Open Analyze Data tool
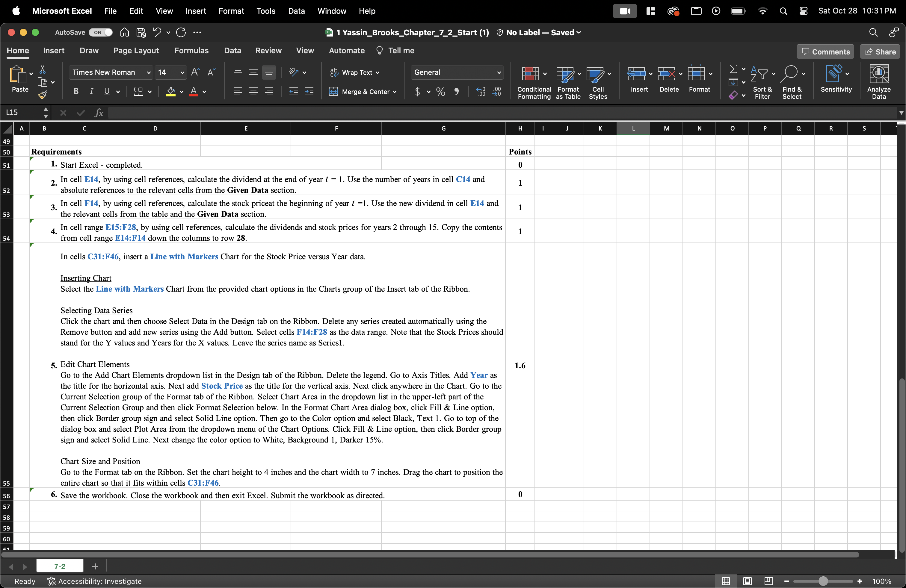This screenshot has width=906, height=588. point(879,82)
